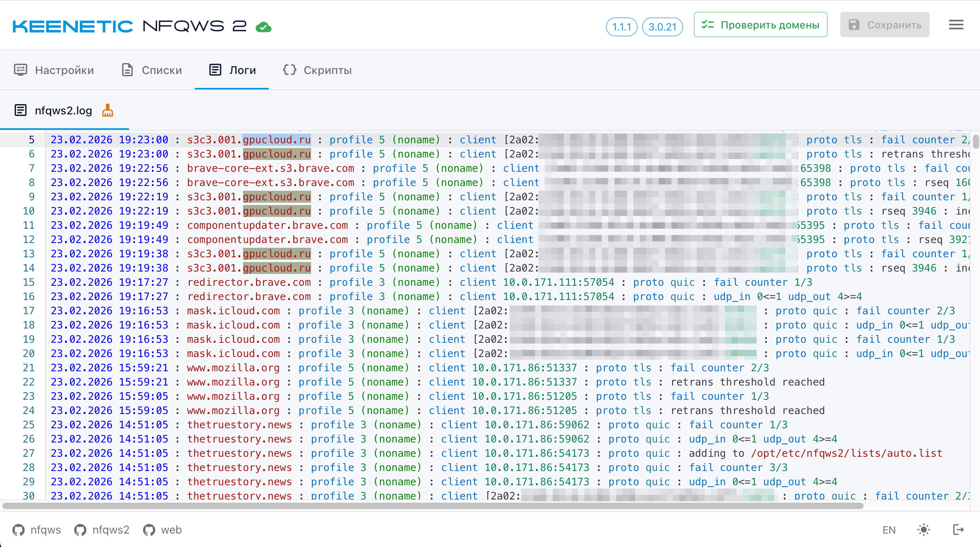Click line number 27 in the gutter
The width and height of the screenshot is (980, 547).
click(x=28, y=453)
